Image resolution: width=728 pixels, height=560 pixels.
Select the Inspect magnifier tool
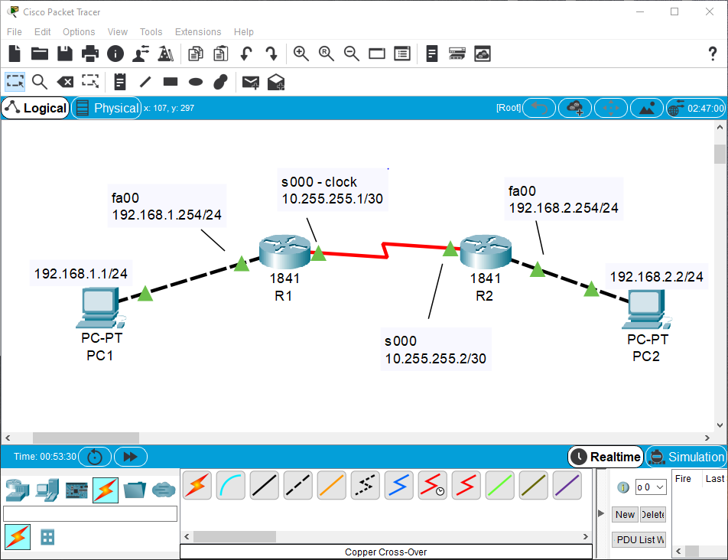tap(39, 82)
